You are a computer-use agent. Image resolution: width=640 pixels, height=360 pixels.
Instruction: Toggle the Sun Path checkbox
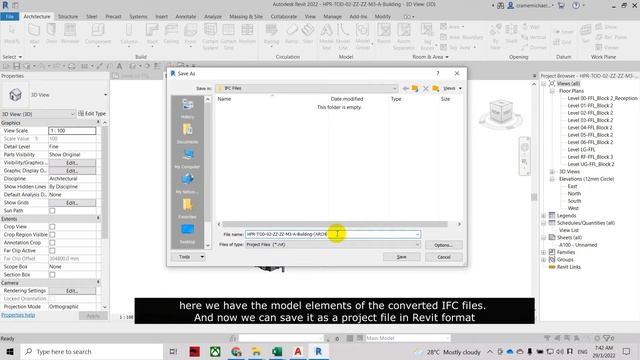pyautogui.click(x=52, y=211)
